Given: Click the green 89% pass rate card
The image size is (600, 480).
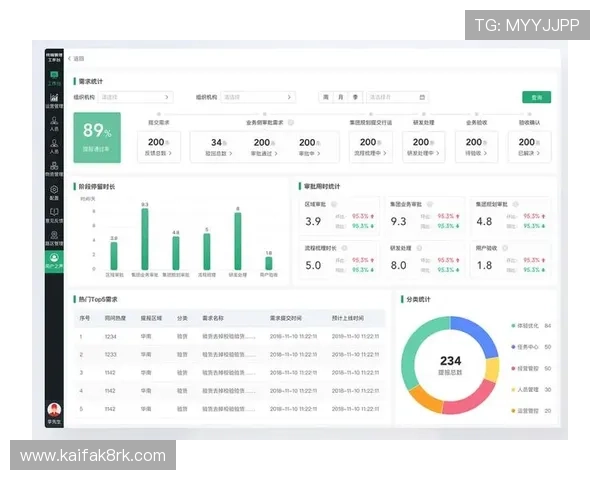Looking at the screenshot, I should (x=97, y=137).
